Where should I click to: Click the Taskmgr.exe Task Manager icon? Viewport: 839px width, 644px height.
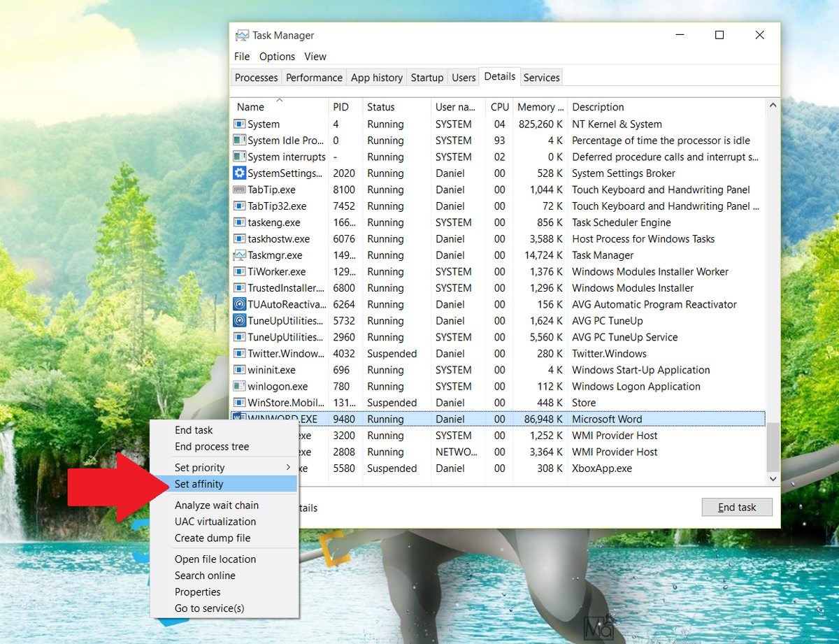pos(240,255)
